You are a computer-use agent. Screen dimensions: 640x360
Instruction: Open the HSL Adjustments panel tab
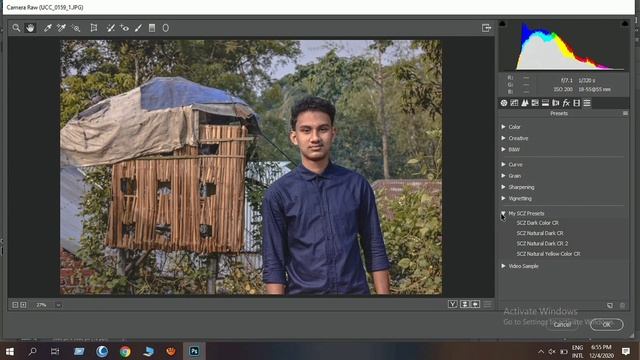click(x=535, y=103)
